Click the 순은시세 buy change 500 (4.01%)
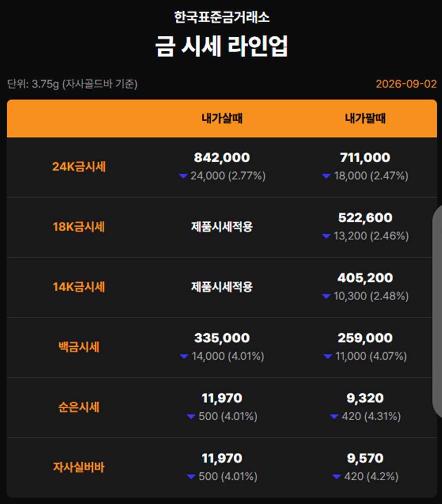Viewport: 442px width, 504px height. [x=228, y=416]
